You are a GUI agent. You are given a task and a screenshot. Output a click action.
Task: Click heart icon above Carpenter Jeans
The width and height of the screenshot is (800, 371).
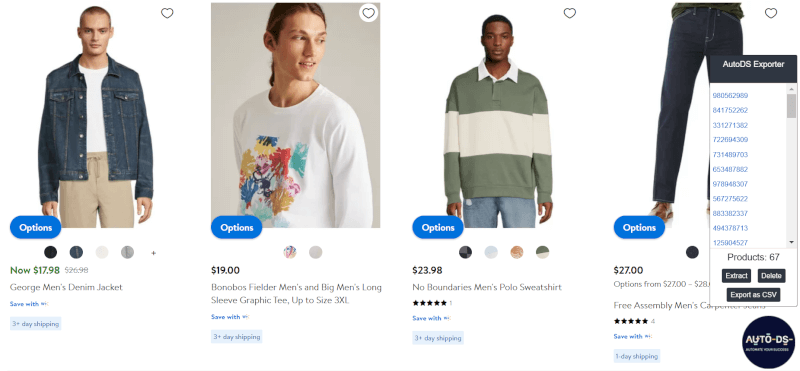click(771, 13)
